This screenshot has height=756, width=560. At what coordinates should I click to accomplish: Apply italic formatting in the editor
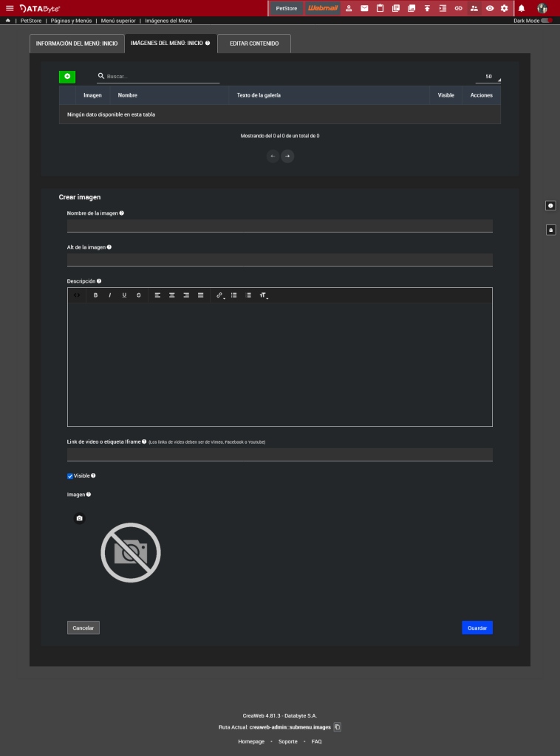pos(110,295)
